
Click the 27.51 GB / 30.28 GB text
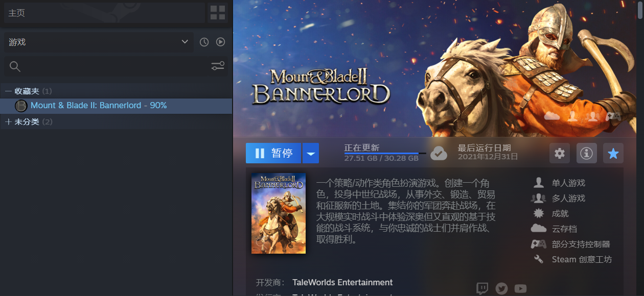(x=381, y=158)
